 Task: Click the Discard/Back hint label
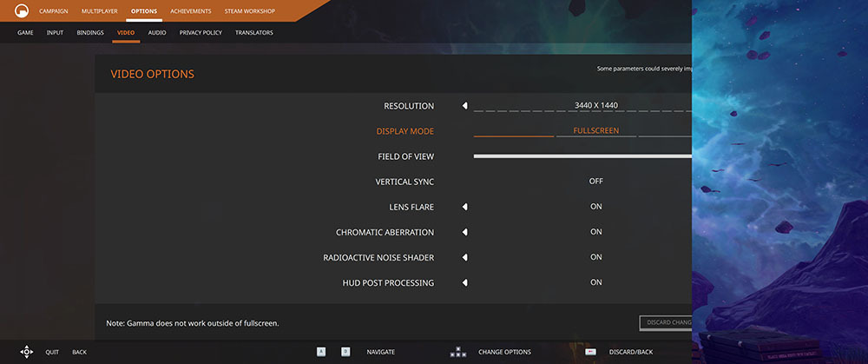[630, 353]
